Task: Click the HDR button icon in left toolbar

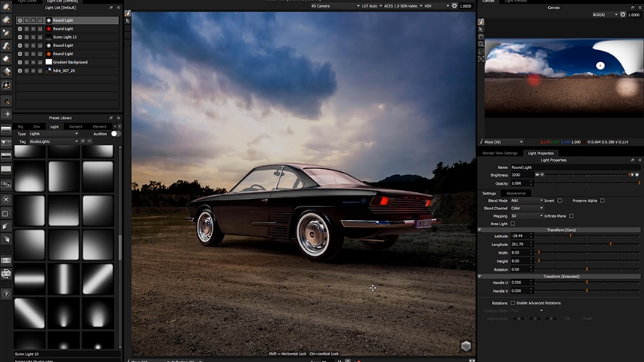Action: pos(6,260)
